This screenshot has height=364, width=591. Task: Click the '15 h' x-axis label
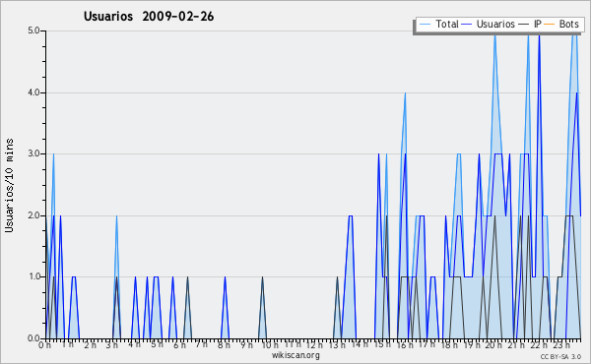[382, 345]
